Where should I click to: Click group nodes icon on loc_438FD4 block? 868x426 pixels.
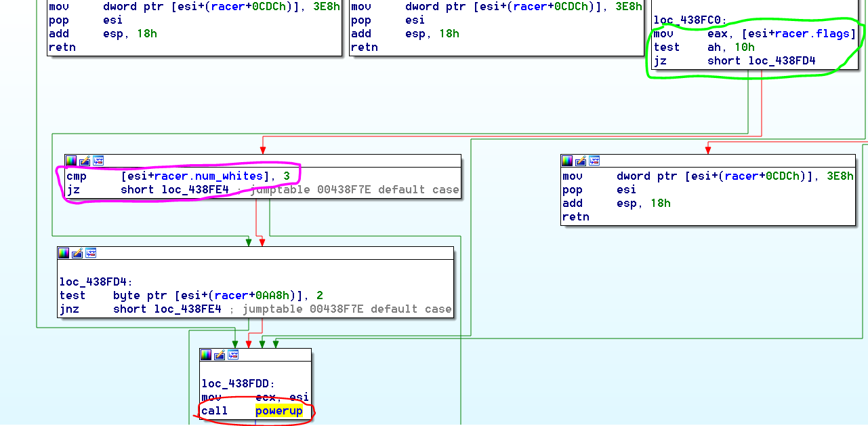tap(91, 253)
